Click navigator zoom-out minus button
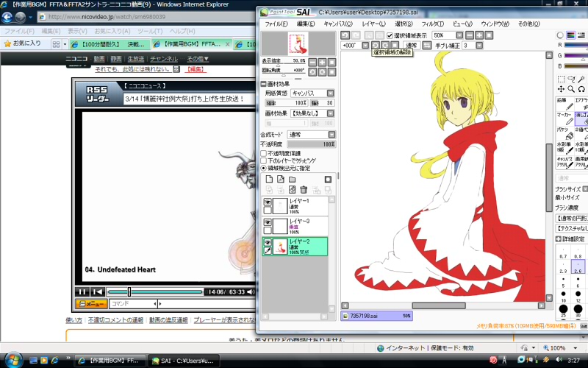The width and height of the screenshot is (588, 368). 312,63
